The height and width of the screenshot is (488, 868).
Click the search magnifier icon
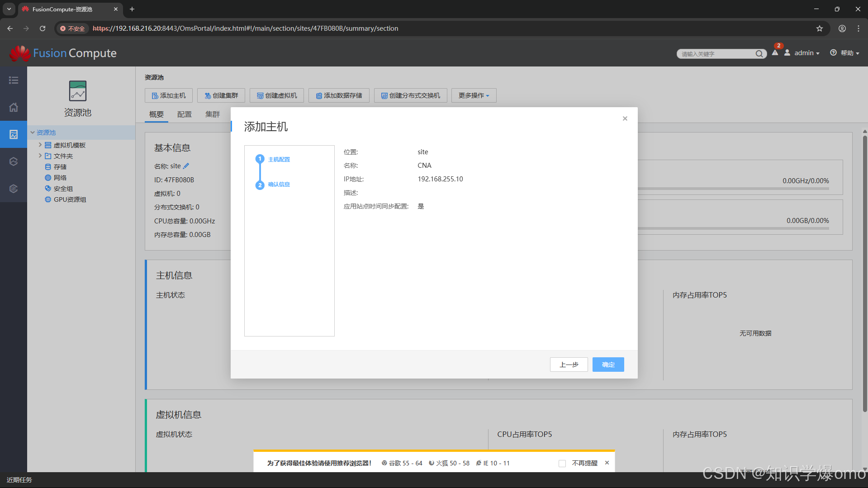[759, 54]
